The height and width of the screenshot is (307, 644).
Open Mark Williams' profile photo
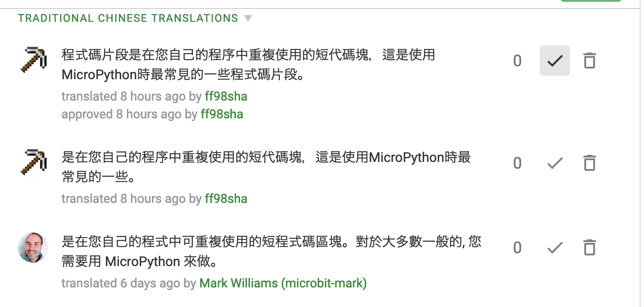pyautogui.click(x=33, y=247)
